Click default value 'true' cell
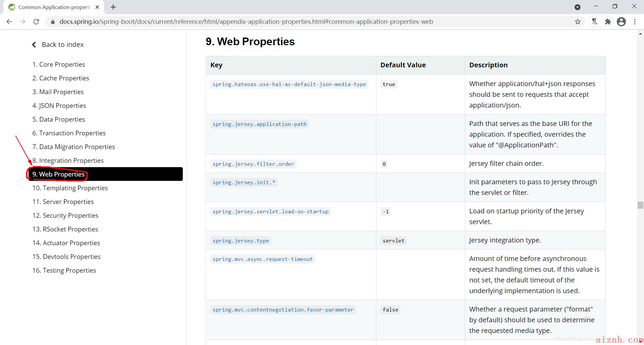The height and width of the screenshot is (345, 644). tap(389, 84)
